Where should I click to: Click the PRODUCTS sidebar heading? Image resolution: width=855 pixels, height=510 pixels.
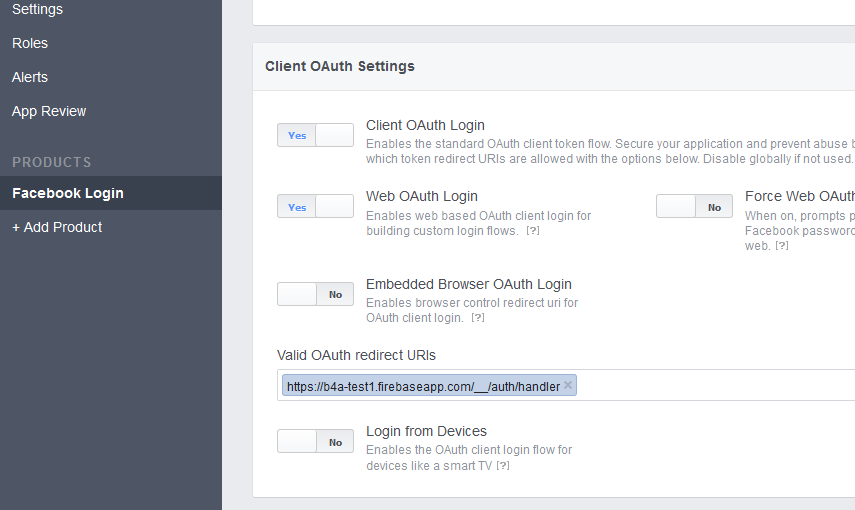click(52, 162)
